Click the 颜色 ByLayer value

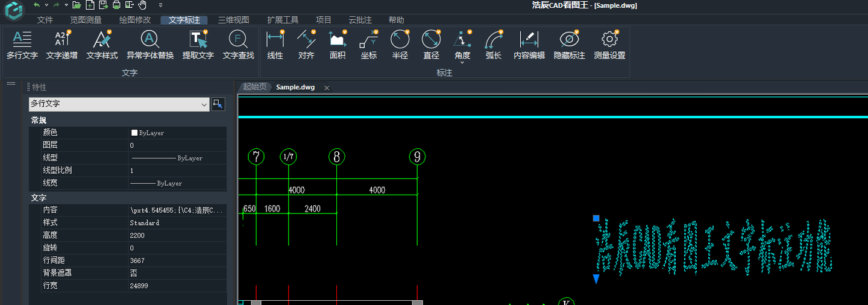178,133
